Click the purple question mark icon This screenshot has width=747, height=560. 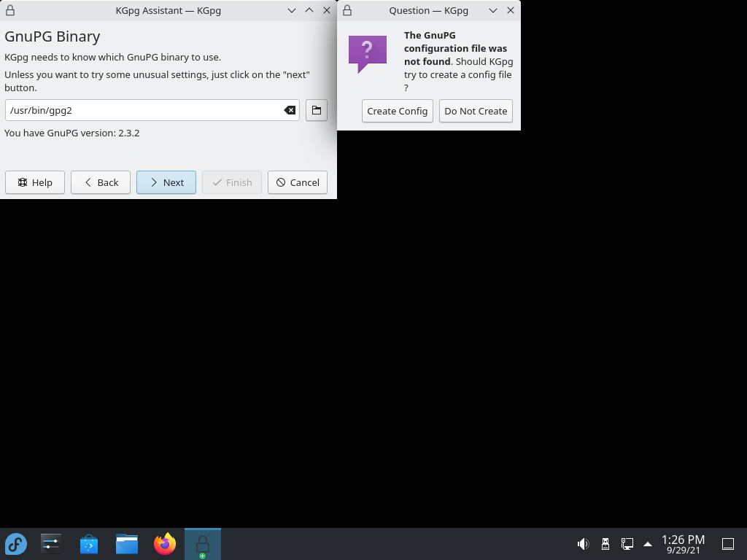368,54
